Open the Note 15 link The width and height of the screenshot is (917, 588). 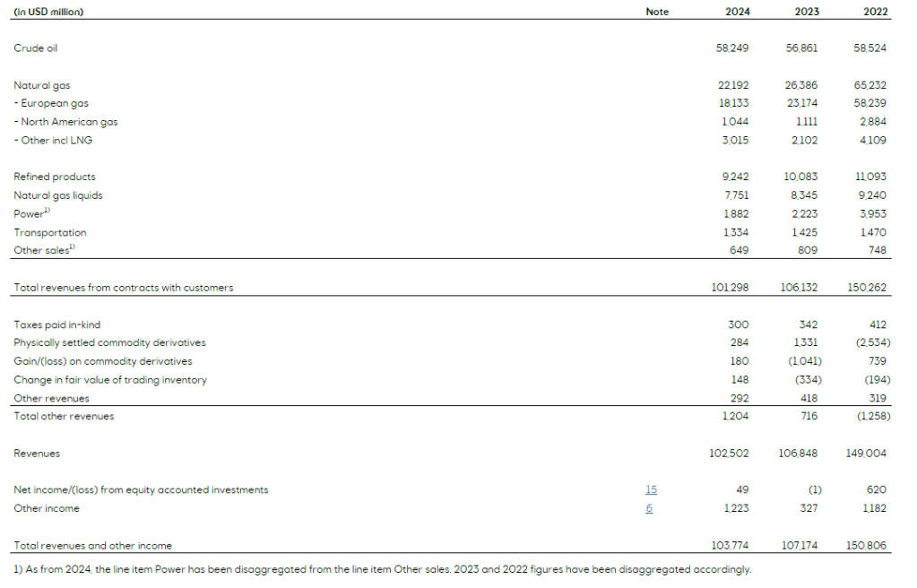point(651,490)
